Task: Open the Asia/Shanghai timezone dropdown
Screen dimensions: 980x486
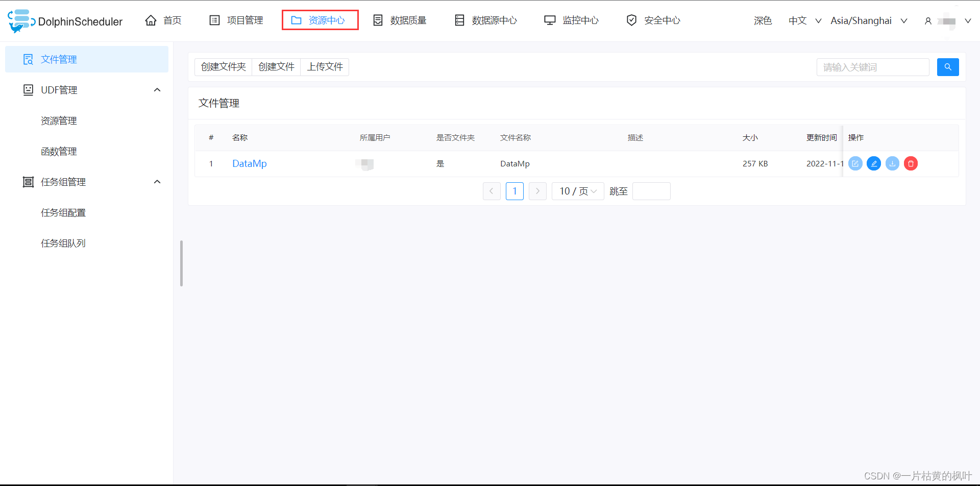Action: (x=869, y=21)
